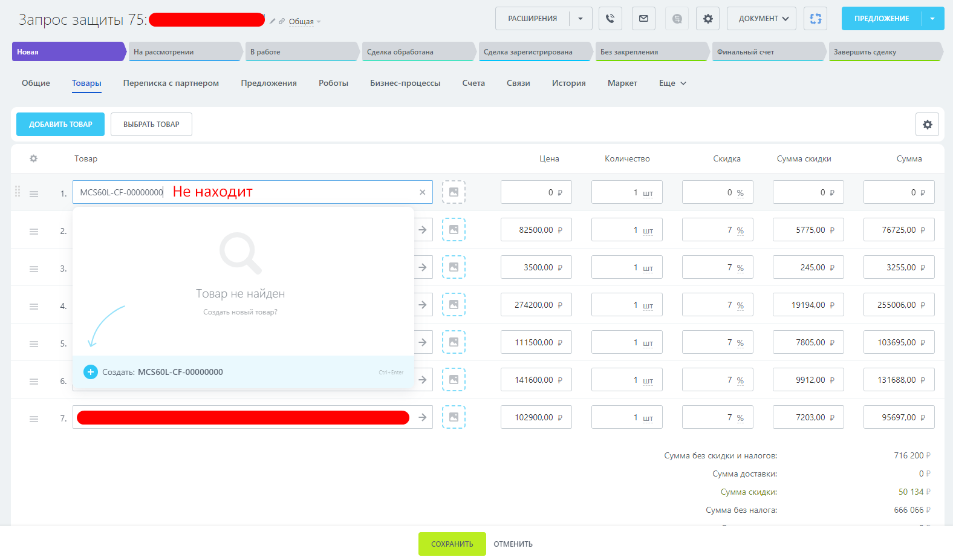The width and height of the screenshot is (953, 560).
Task: Open product arrow in row 2
Action: (423, 230)
